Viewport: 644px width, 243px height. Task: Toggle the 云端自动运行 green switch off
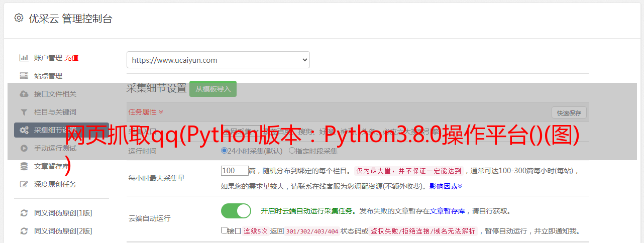236,211
